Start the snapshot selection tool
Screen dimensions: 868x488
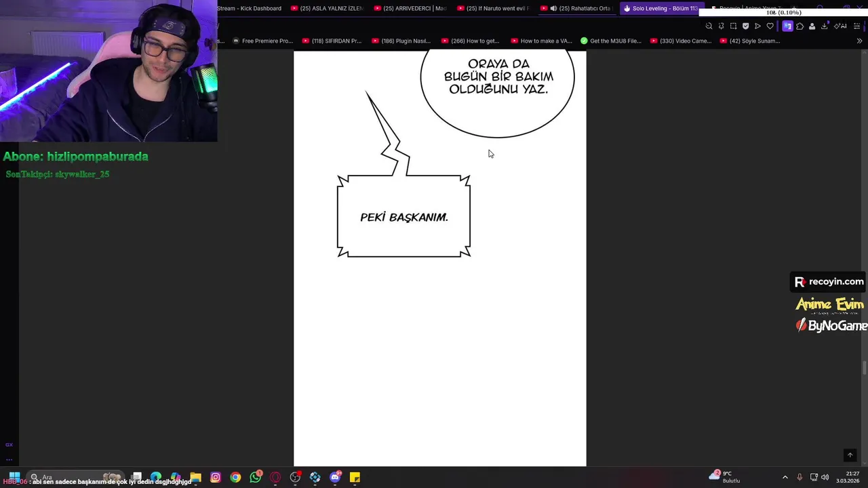(733, 26)
